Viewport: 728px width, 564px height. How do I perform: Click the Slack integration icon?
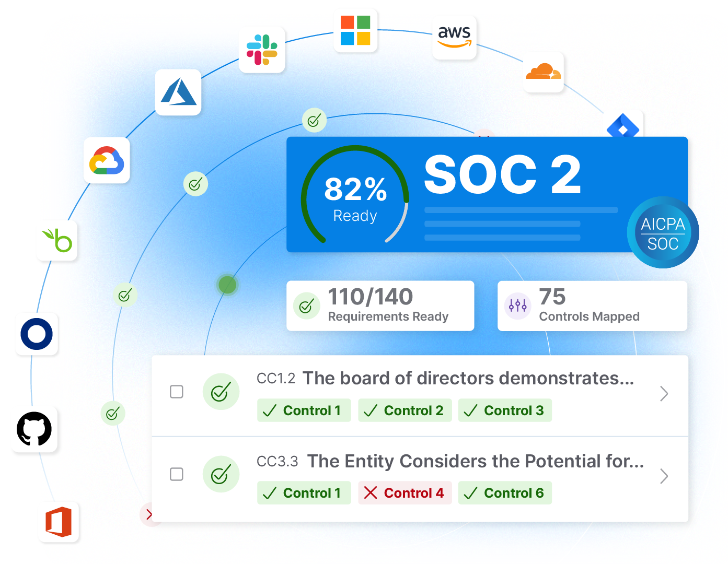point(262,50)
